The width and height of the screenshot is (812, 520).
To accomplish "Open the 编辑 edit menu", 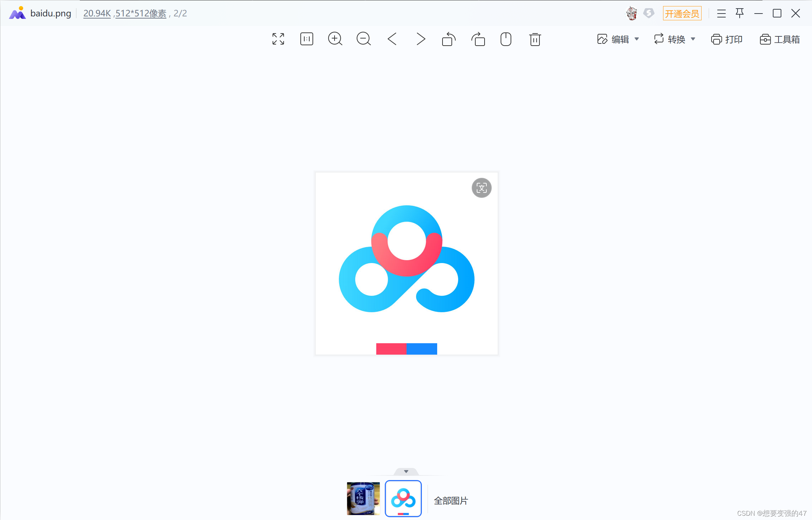I will [613, 39].
